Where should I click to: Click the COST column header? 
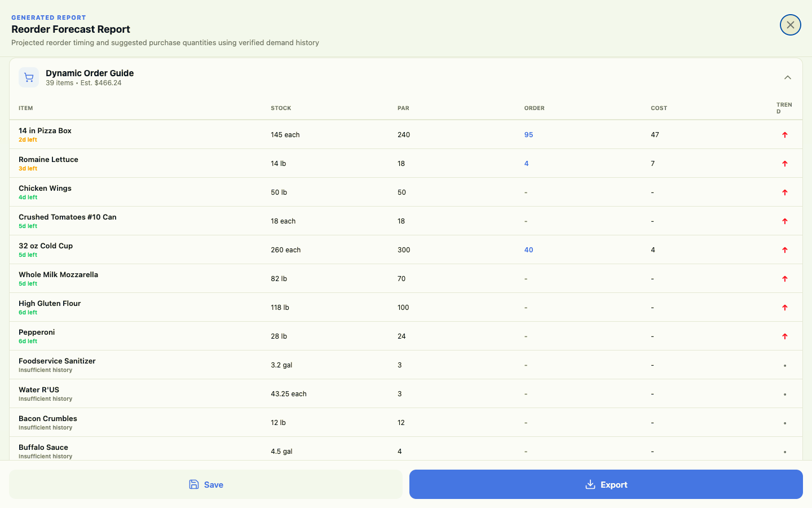tap(659, 108)
